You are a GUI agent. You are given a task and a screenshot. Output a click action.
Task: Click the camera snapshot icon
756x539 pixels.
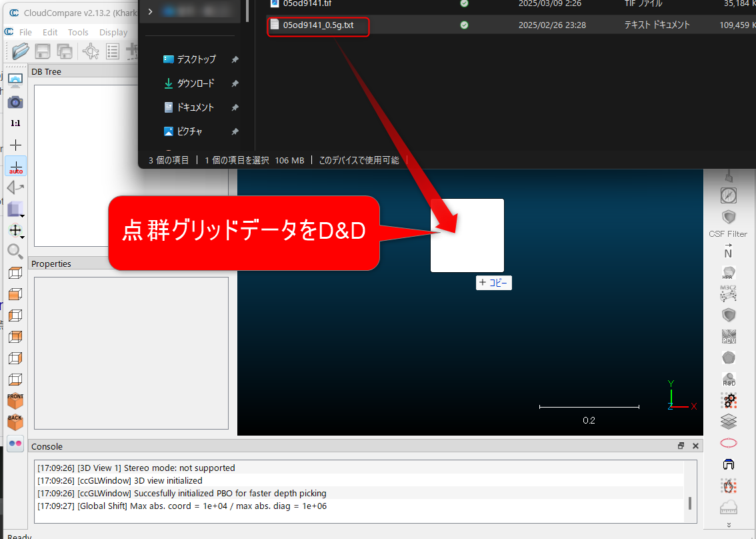(x=15, y=102)
